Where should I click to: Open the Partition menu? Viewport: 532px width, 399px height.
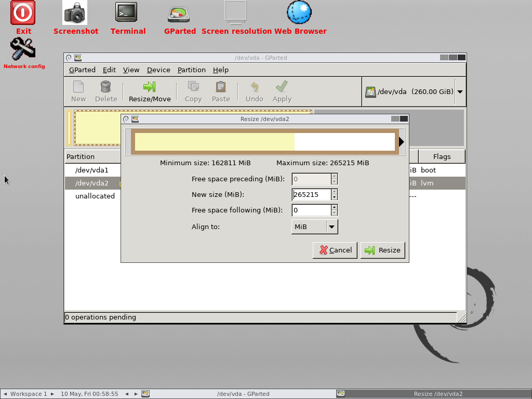point(191,70)
